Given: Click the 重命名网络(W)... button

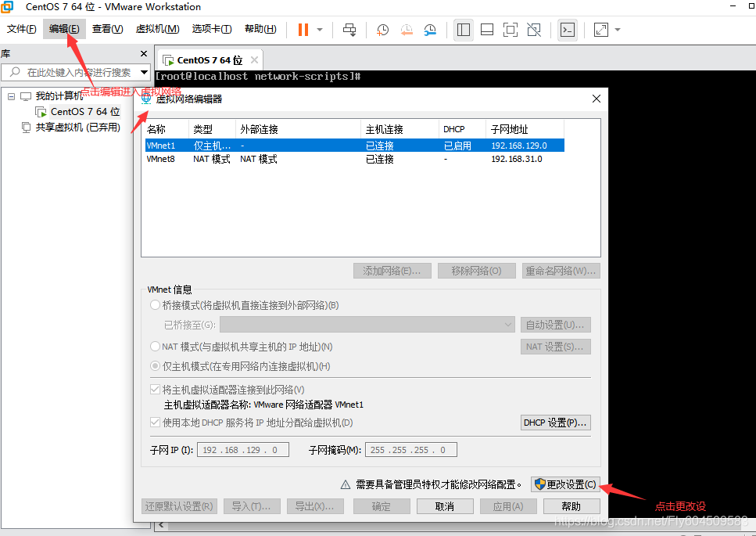Looking at the screenshot, I should 561,272.
